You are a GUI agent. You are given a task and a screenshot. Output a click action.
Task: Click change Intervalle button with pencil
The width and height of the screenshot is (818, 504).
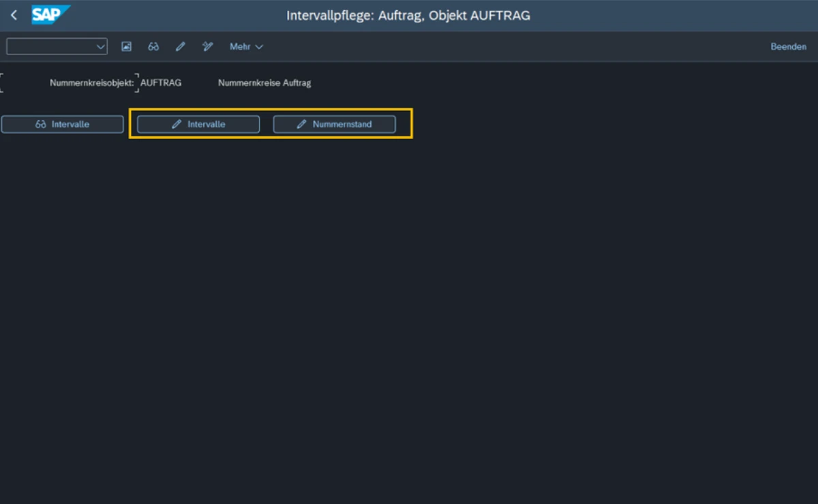[x=198, y=124]
